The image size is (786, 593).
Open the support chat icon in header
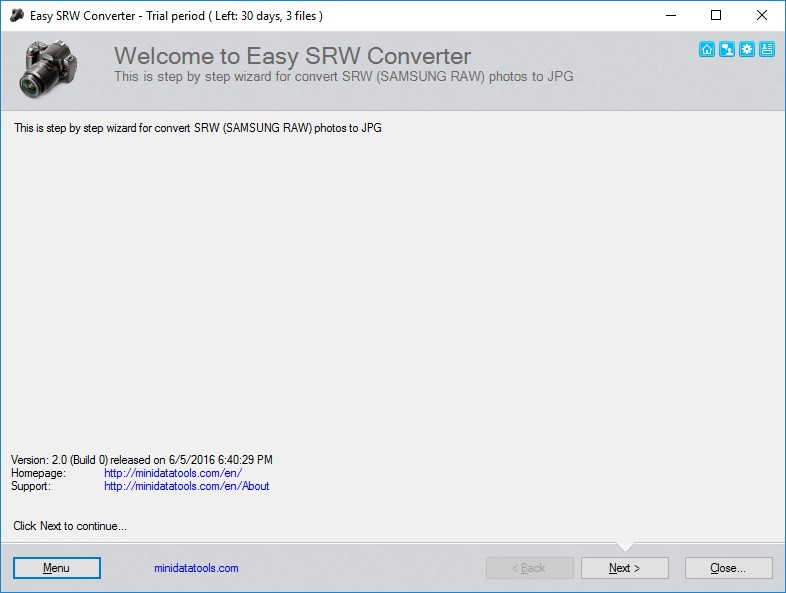pos(727,49)
